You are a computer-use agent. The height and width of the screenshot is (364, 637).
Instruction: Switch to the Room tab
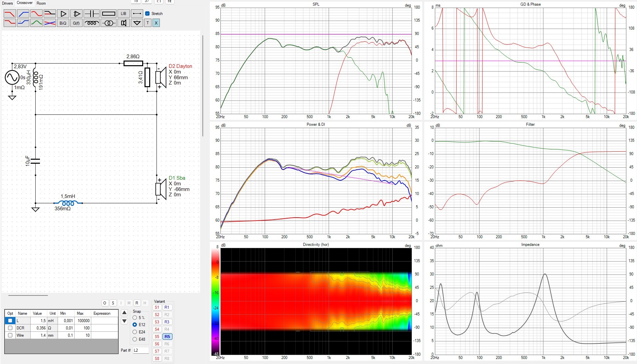click(x=41, y=3)
